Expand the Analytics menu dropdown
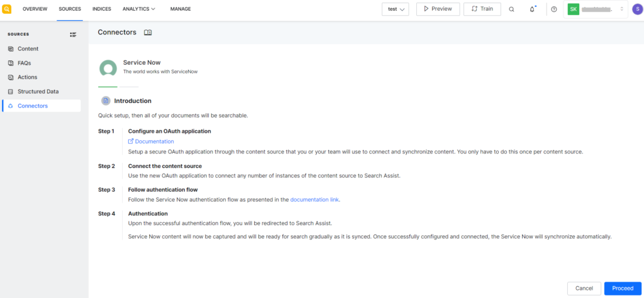 [139, 9]
